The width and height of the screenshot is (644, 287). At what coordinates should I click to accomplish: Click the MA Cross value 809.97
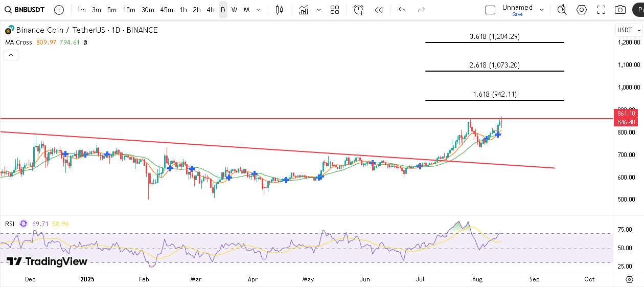point(46,42)
